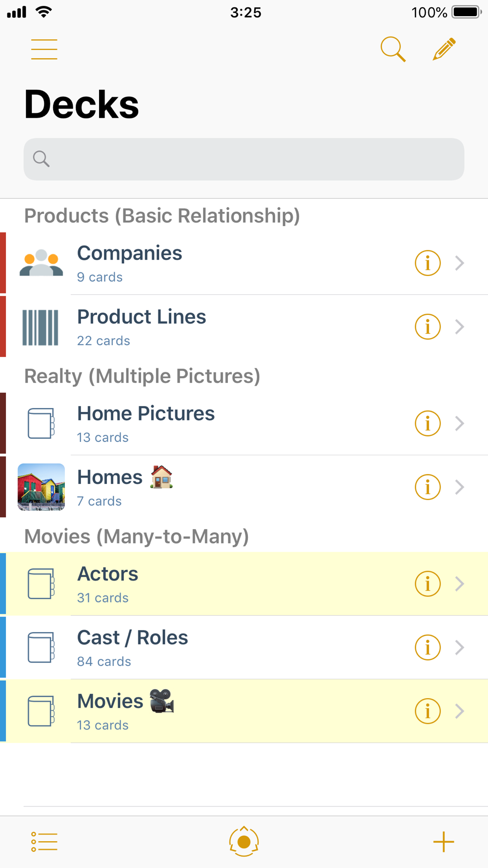488x868 pixels.
Task: Open info for Movies deck
Action: click(427, 711)
